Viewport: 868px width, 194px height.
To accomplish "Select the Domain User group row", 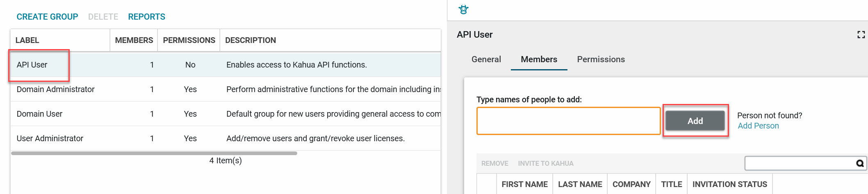I will point(226,114).
